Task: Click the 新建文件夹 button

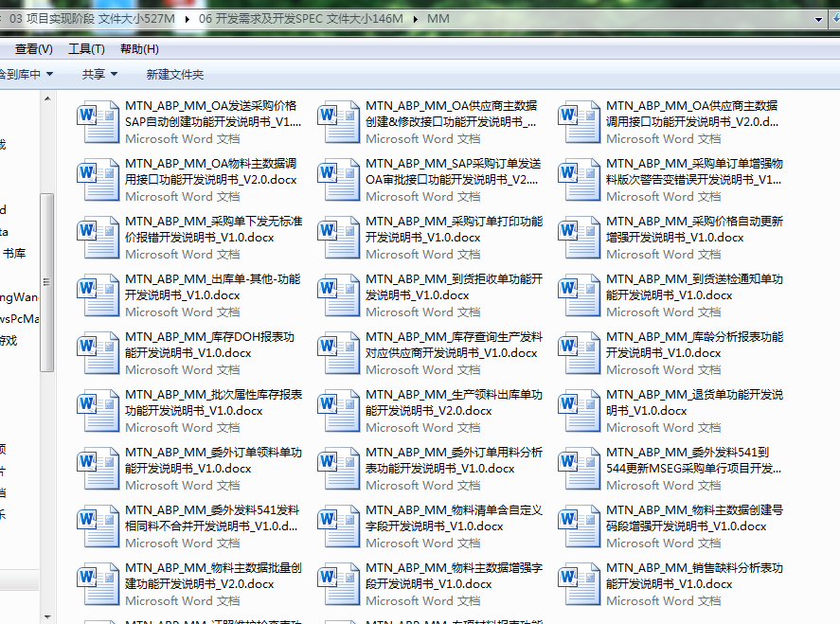Action: pyautogui.click(x=175, y=75)
